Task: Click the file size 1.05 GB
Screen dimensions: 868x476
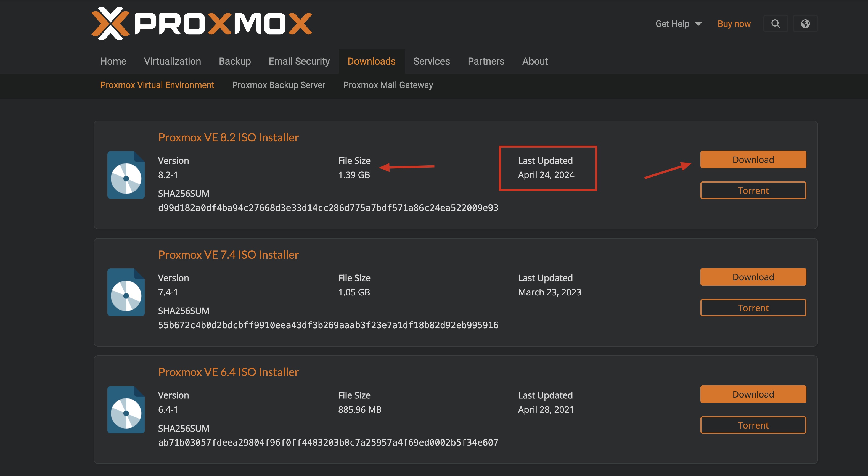Action: tap(354, 292)
